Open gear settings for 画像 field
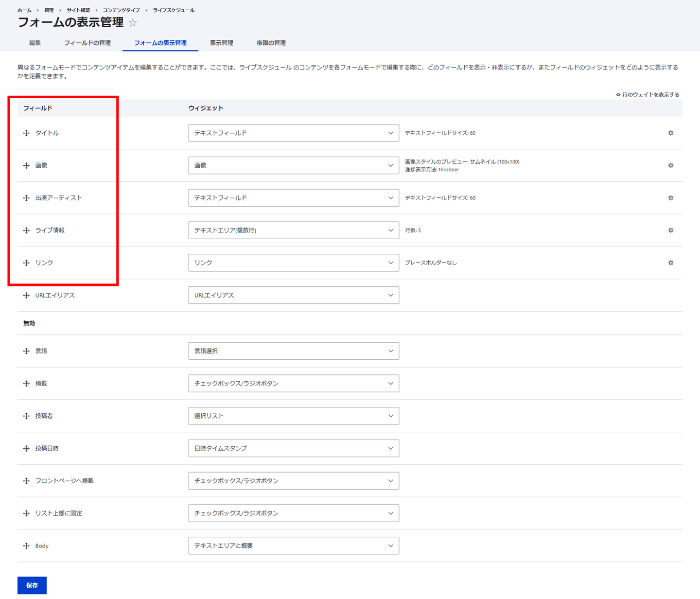This screenshot has width=700, height=599. 670,165
